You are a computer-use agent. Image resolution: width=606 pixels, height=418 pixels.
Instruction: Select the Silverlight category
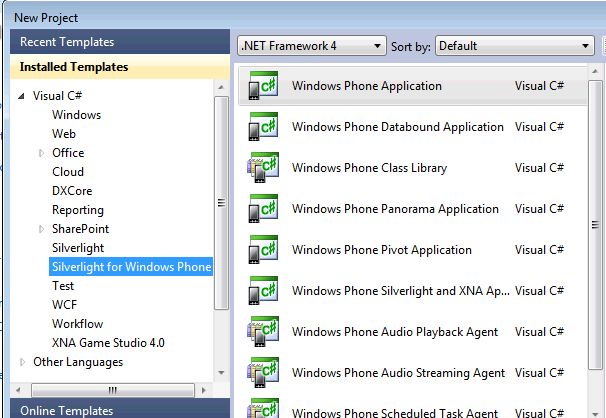click(78, 248)
